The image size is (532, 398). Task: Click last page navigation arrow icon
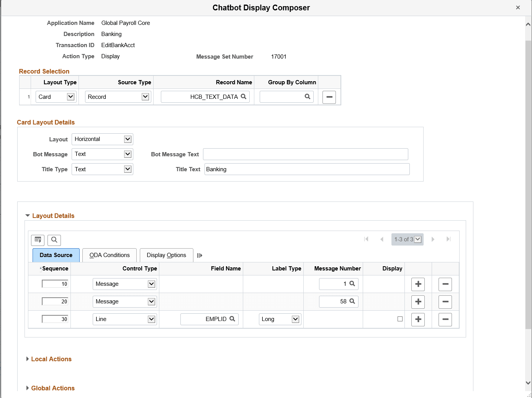click(448, 239)
